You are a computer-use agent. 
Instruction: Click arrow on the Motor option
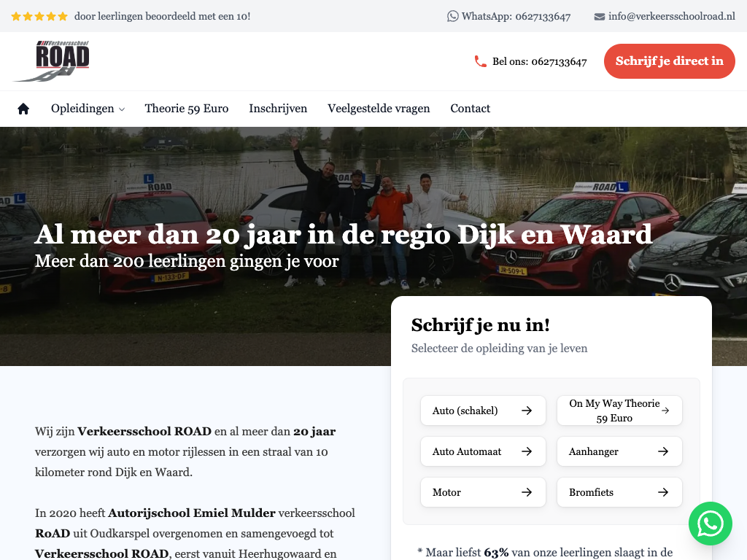[527, 492]
